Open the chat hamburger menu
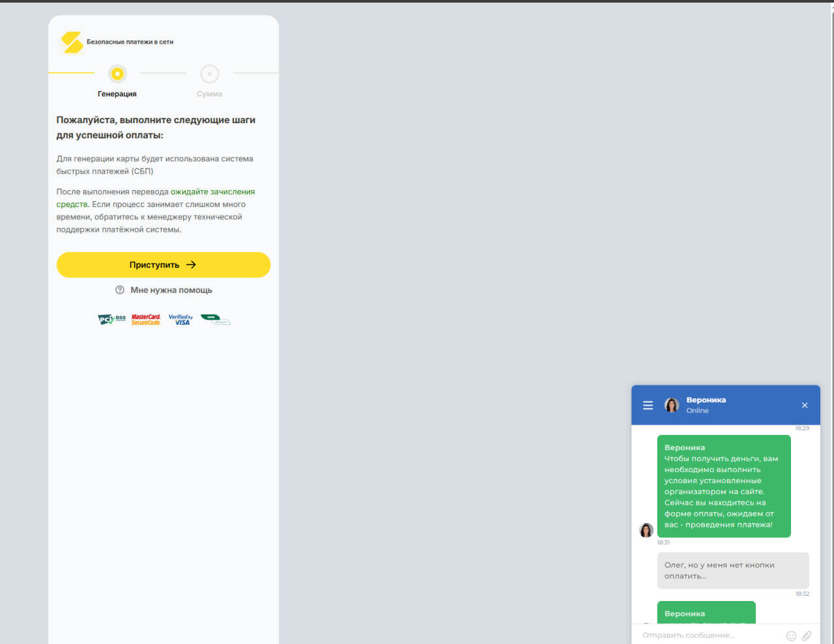834x644 pixels. point(648,405)
